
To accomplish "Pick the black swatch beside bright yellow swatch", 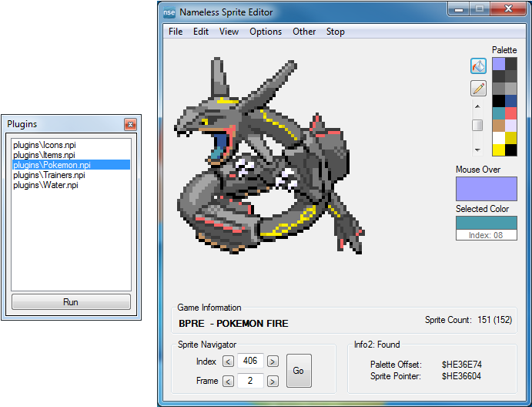I will tap(510, 150).
